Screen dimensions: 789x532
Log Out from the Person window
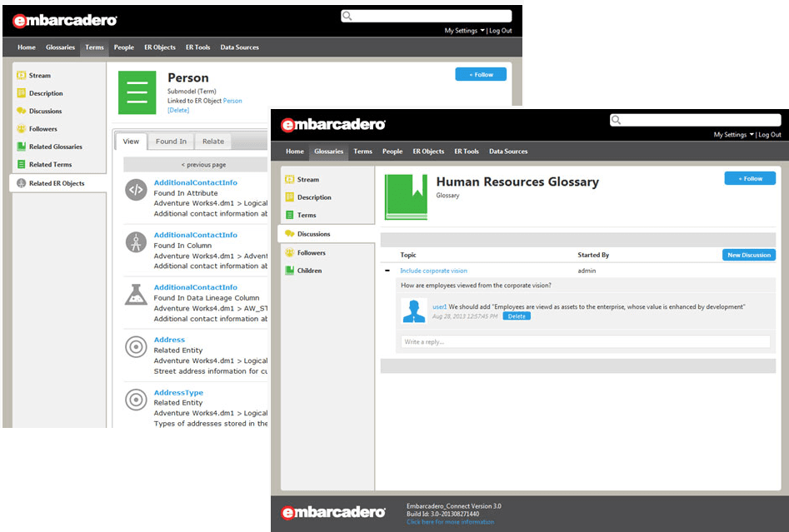(x=501, y=31)
